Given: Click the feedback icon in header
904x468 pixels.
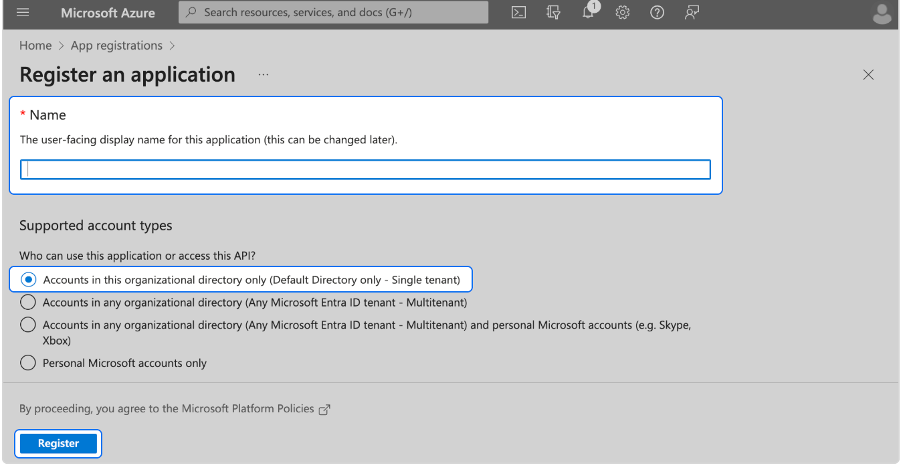Looking at the screenshot, I should coord(691,13).
